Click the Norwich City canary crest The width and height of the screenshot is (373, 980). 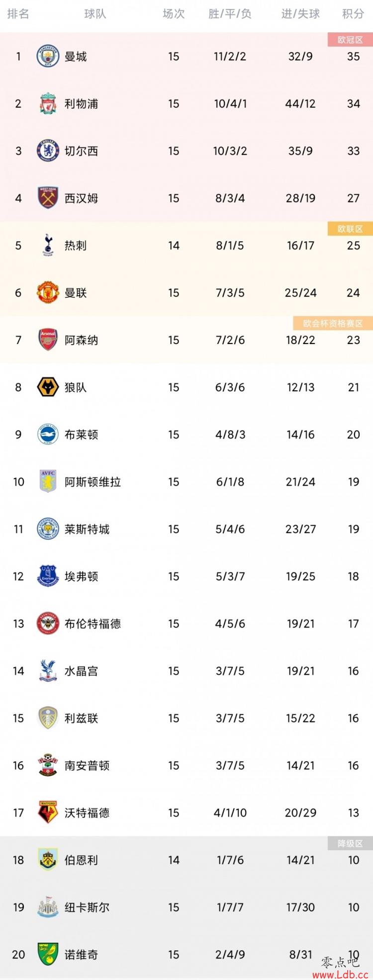48,954
